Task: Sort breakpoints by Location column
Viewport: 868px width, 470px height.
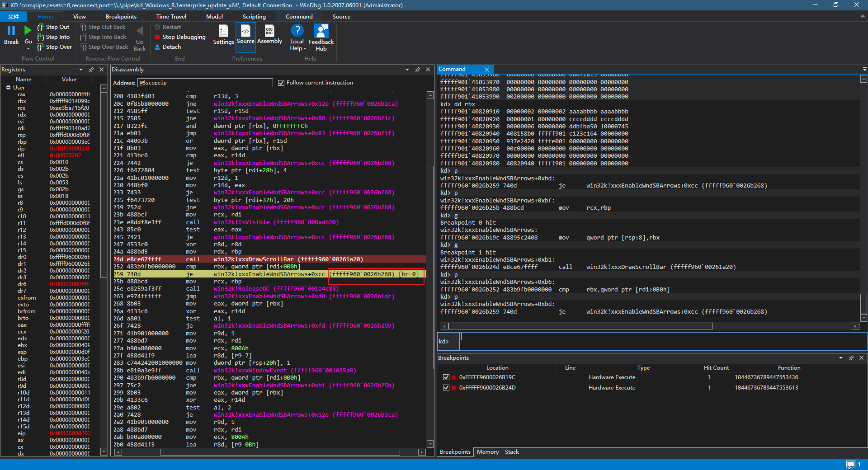Action: click(x=497, y=368)
